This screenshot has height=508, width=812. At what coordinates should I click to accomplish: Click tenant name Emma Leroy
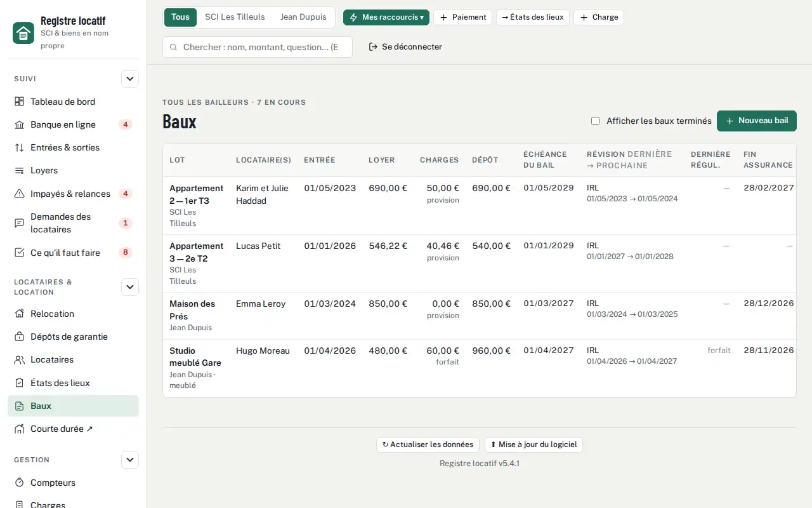(x=261, y=304)
